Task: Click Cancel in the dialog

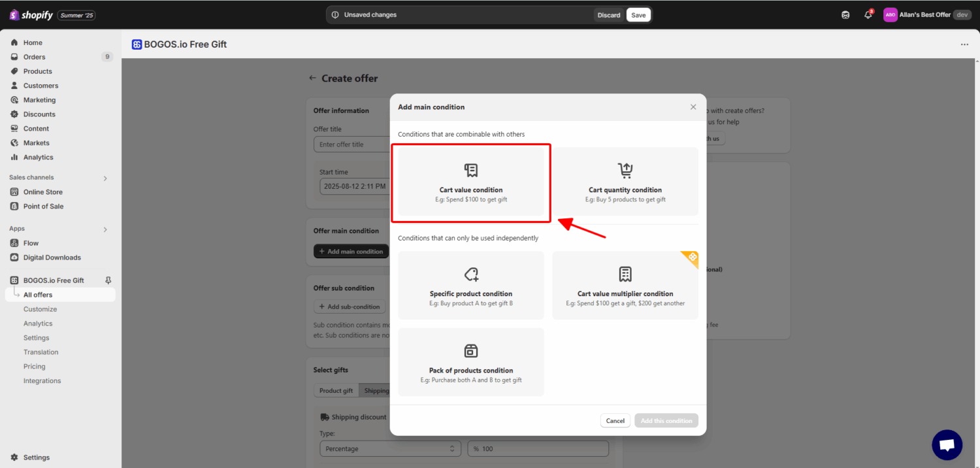Action: [615, 421]
